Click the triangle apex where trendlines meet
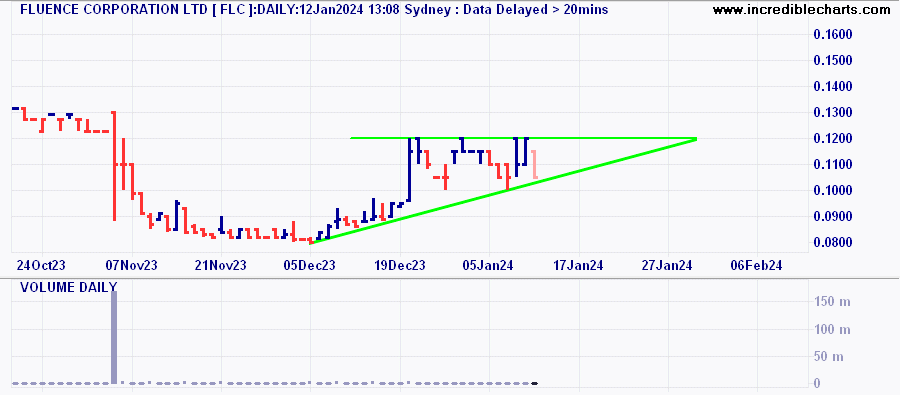This screenshot has height=395, width=900. [696, 139]
